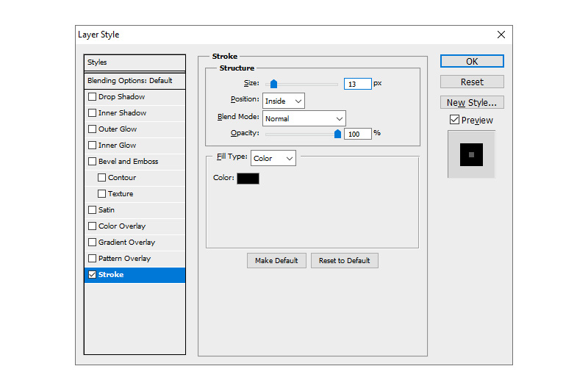Expand the Blend Mode dropdown
The width and height of the screenshot is (588, 391).
(304, 118)
